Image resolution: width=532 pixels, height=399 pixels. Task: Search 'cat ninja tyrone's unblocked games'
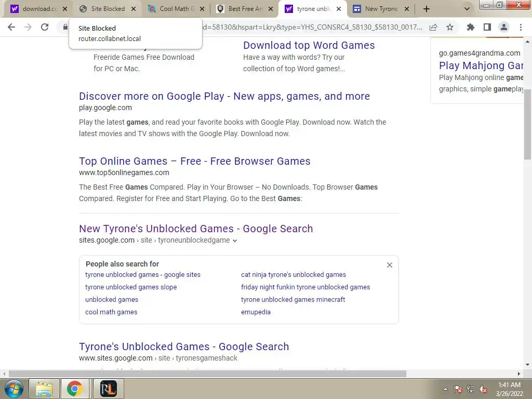[x=294, y=274]
